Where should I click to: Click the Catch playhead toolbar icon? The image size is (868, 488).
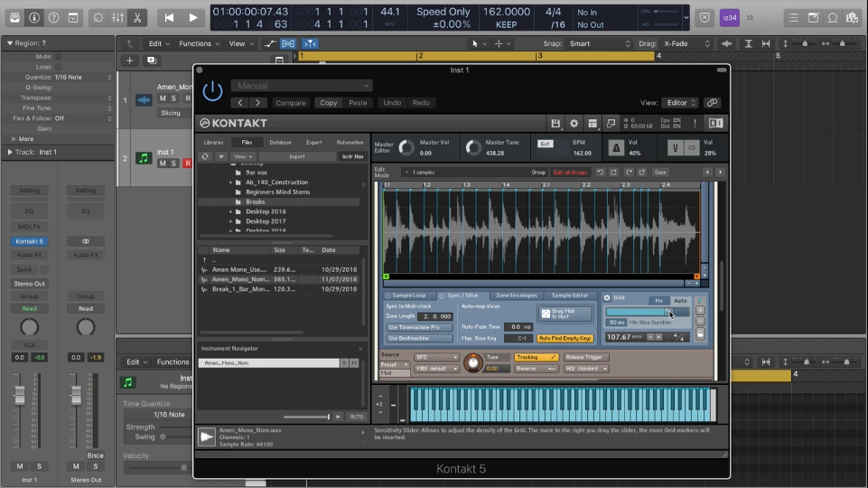coord(310,43)
